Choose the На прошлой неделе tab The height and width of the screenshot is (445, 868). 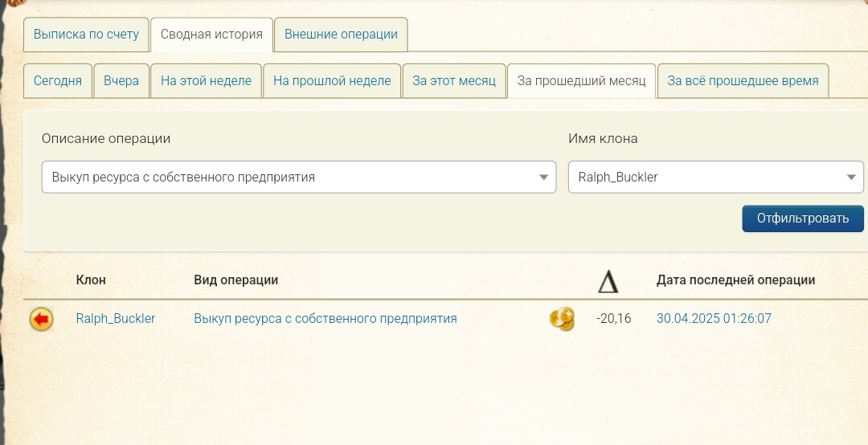coord(332,81)
